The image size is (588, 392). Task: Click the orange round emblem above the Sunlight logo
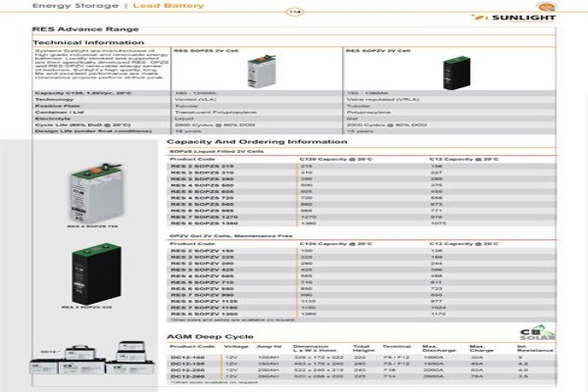coord(546,7)
